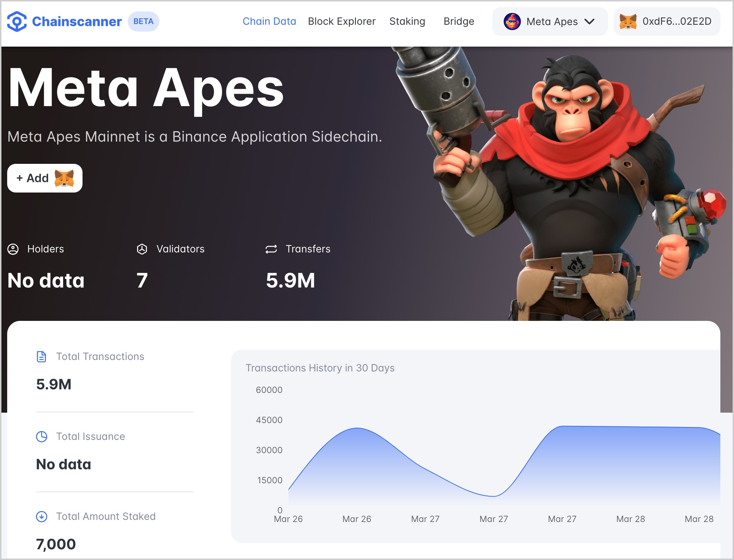Click the Holders label
The image size is (734, 560).
pyautogui.click(x=46, y=249)
